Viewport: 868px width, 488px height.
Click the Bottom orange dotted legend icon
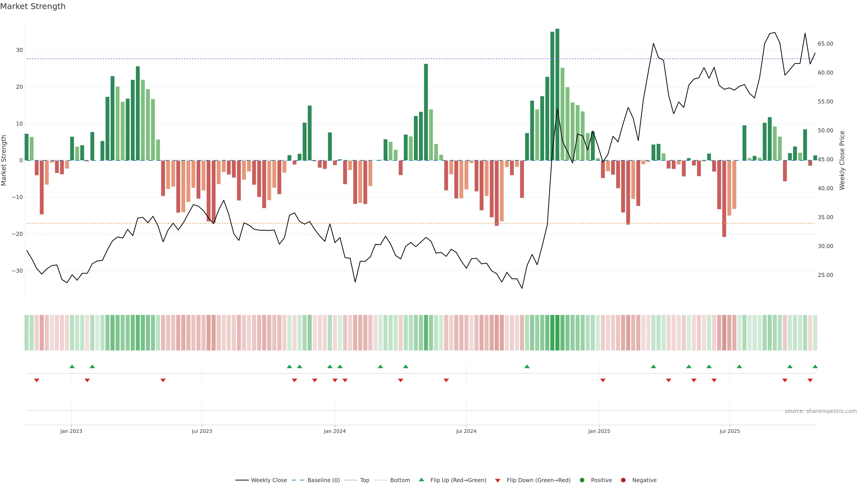click(380, 480)
